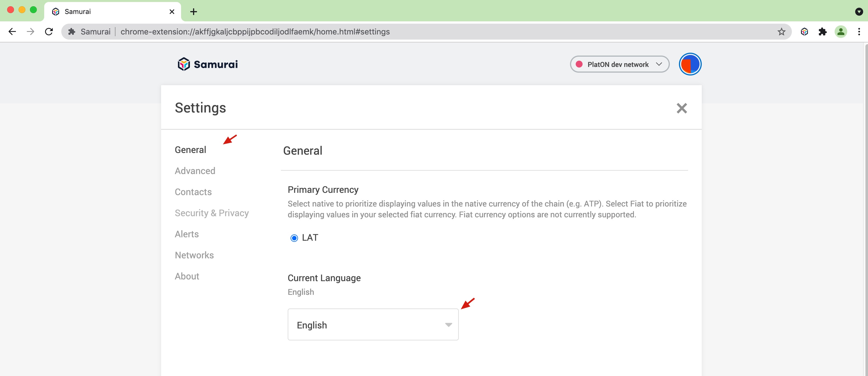Open the About settings section
Image resolution: width=868 pixels, height=376 pixels.
187,276
